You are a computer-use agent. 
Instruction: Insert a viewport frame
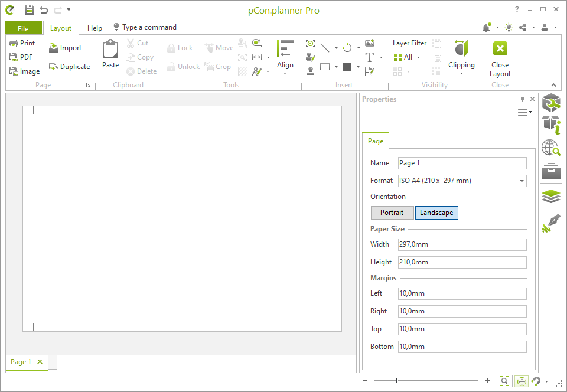tap(310, 43)
